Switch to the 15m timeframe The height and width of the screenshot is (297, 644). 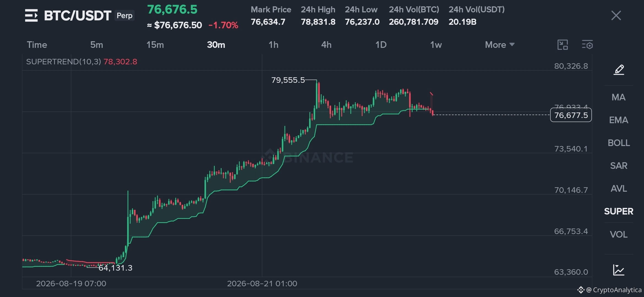tap(155, 45)
